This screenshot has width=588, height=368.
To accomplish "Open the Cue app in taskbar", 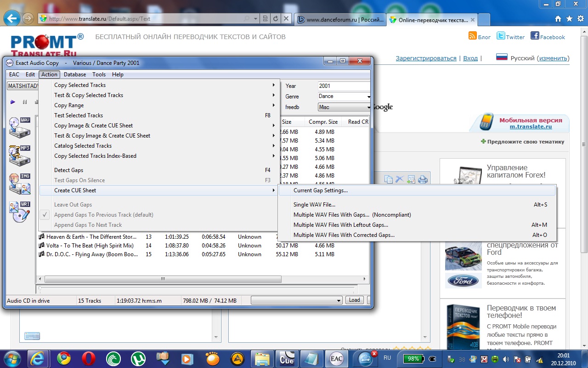I will tap(287, 358).
